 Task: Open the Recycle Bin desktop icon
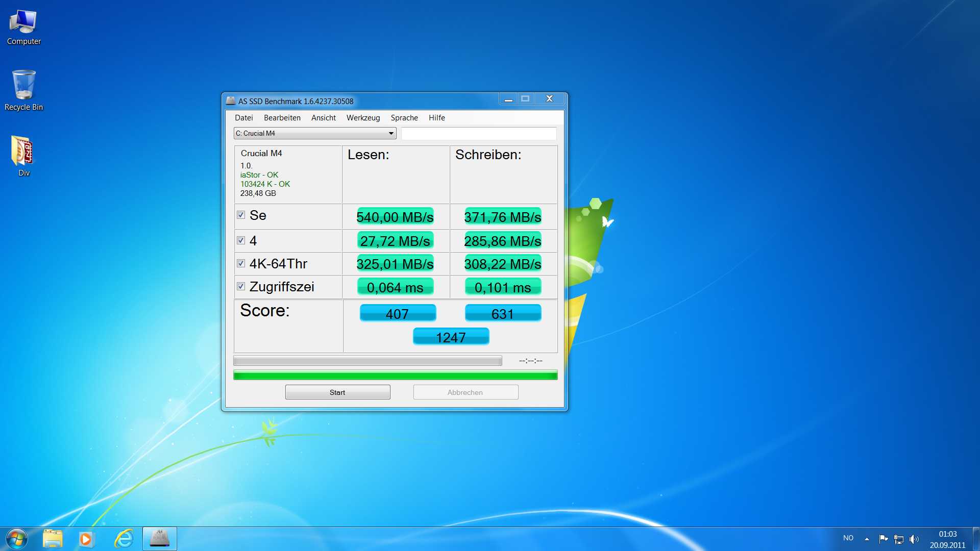click(23, 90)
